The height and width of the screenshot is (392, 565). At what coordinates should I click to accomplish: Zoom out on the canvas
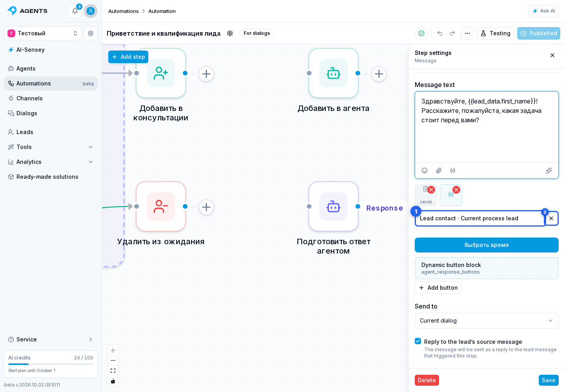coord(113,361)
